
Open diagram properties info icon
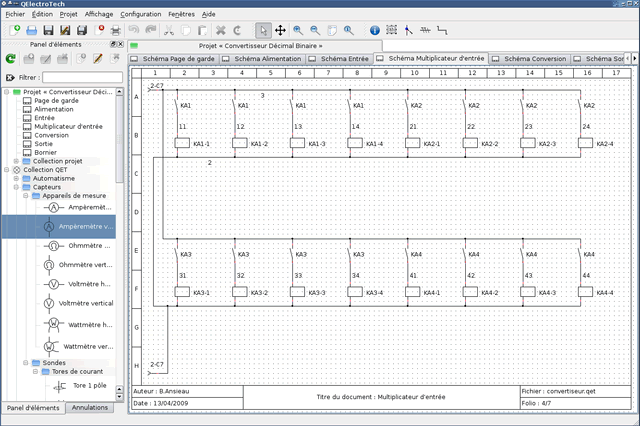[375, 31]
